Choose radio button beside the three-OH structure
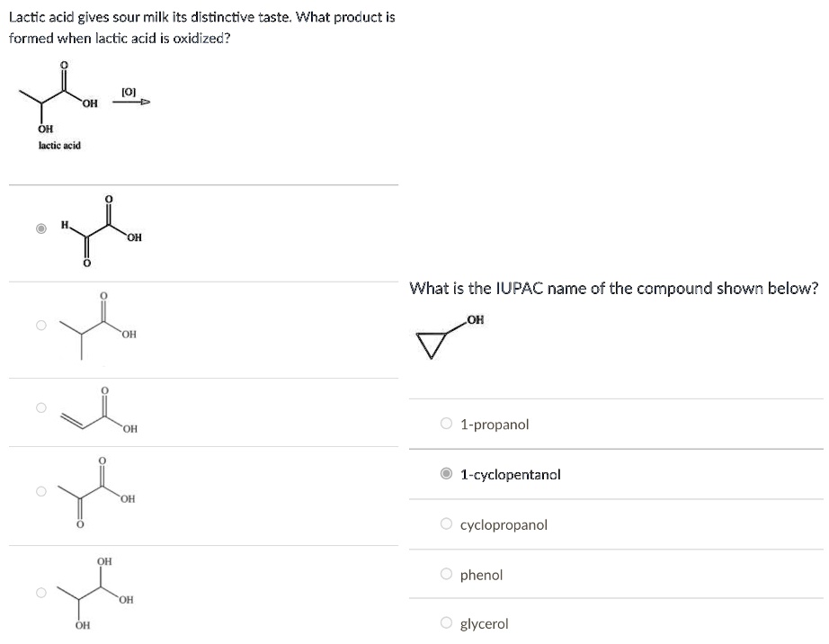This screenshot has width=829, height=644. pyautogui.click(x=40, y=592)
